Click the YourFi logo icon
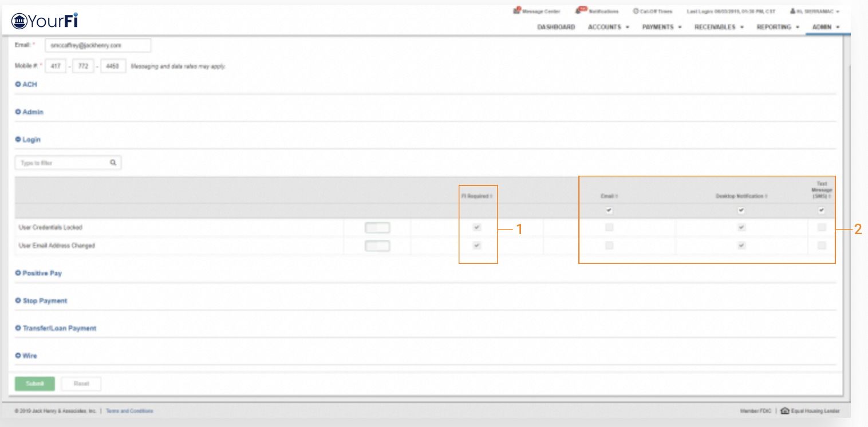This screenshot has width=868, height=427. coord(19,21)
